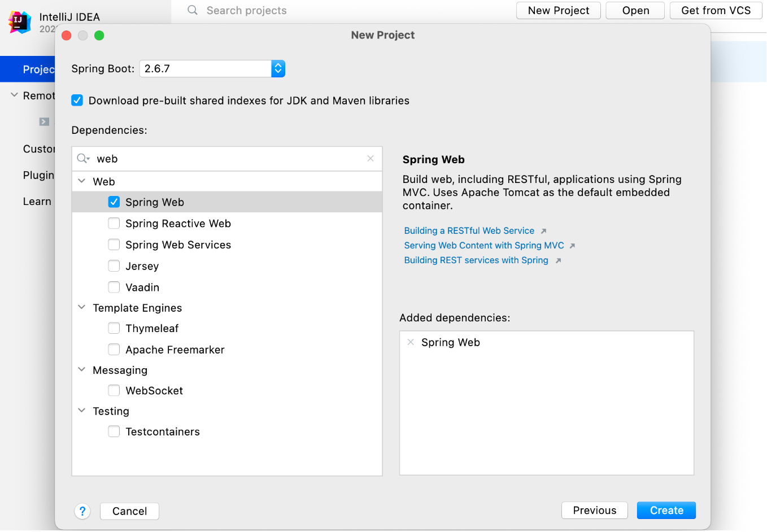Click the IntelliJ IDEA logo icon
This screenshot has height=532, width=767.
coord(19,22)
